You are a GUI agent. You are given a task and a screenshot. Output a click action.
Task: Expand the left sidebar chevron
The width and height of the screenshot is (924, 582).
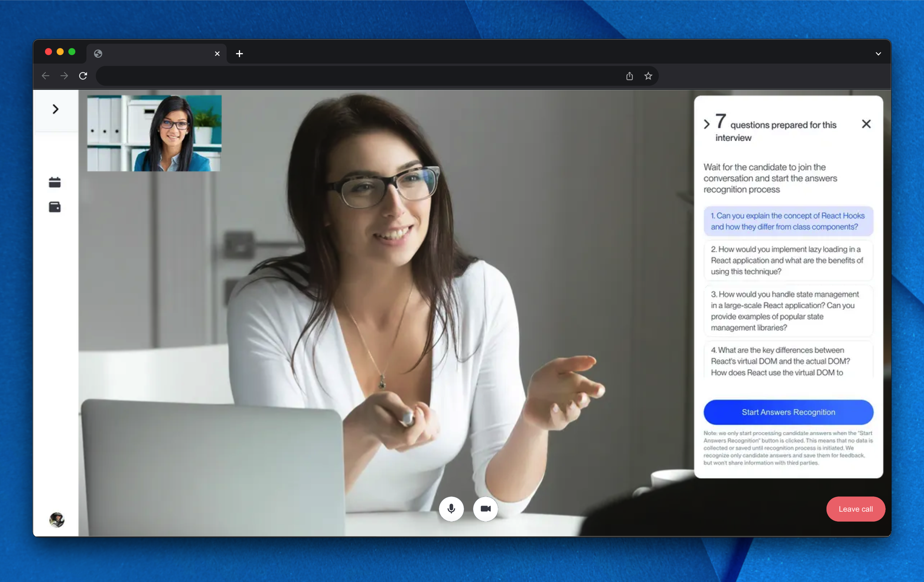coord(56,109)
